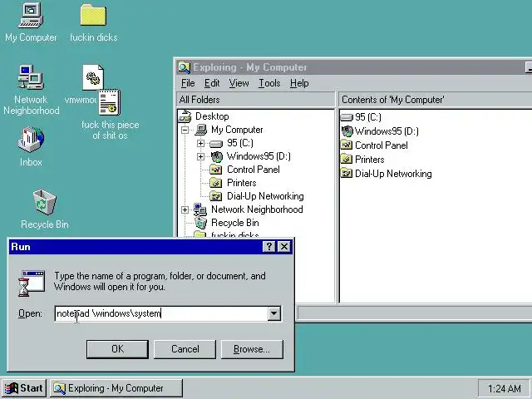Select the 'Recycle Bin' label in the folder tree

click(x=234, y=223)
